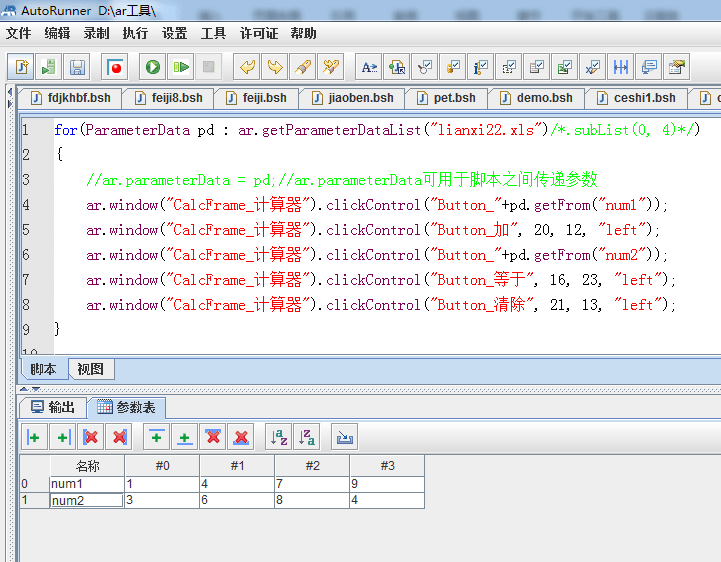Select the num2 name cell

click(86, 500)
